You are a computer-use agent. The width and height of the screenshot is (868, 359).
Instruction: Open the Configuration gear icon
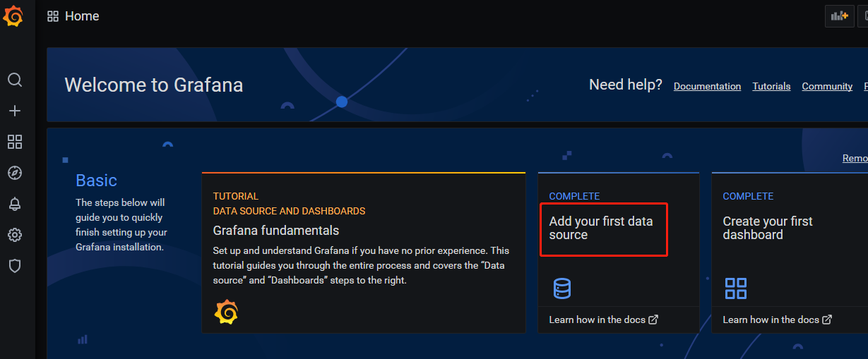click(x=15, y=235)
